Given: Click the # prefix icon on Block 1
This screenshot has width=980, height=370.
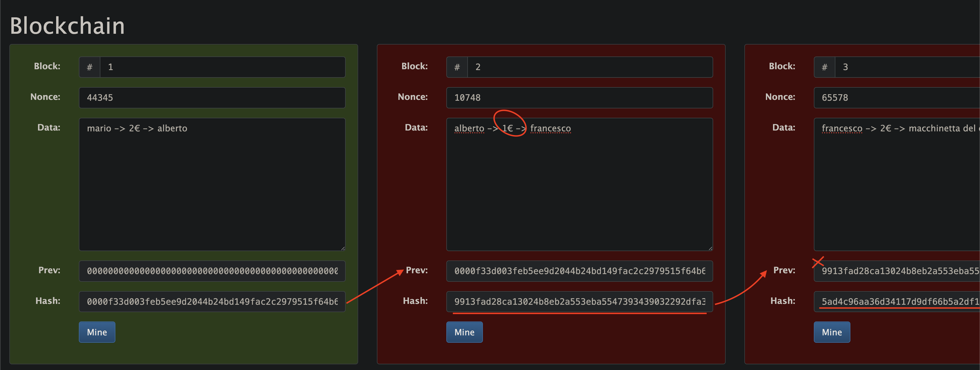Looking at the screenshot, I should (89, 67).
